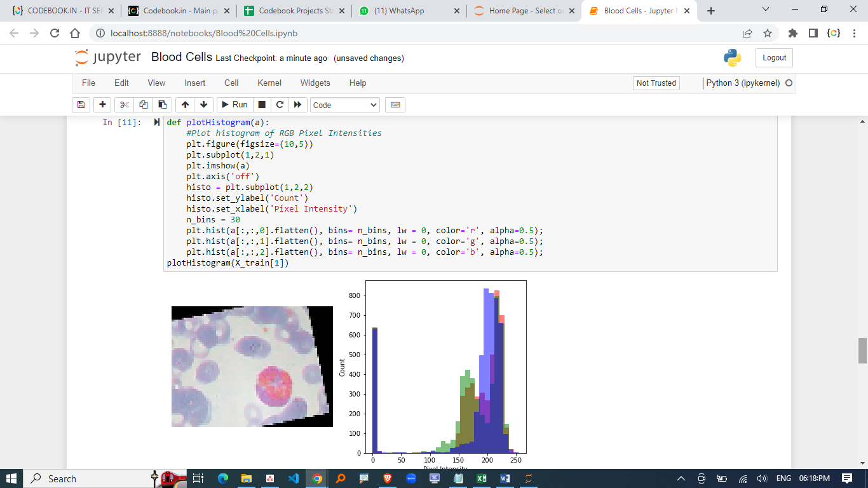
Task: Toggle the browser side panel
Action: tap(813, 33)
